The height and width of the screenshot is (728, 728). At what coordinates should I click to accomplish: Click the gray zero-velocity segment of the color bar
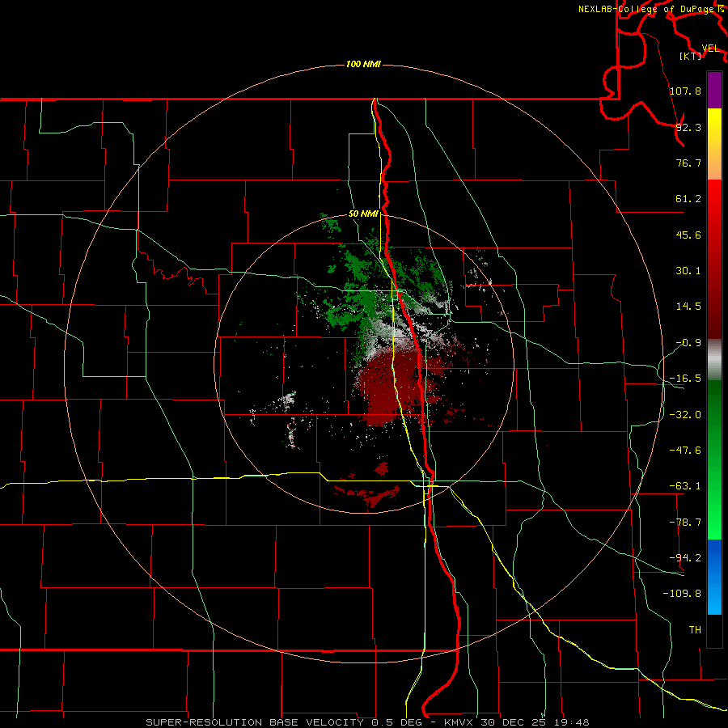714,360
